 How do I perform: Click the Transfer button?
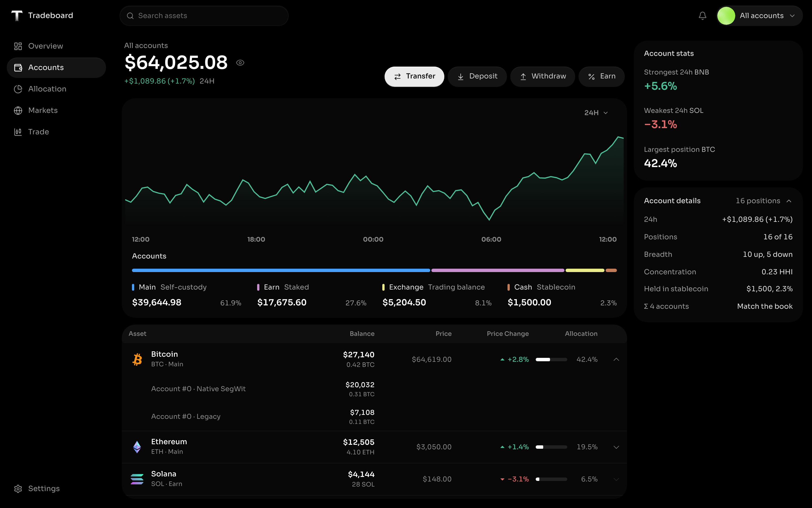(x=414, y=76)
